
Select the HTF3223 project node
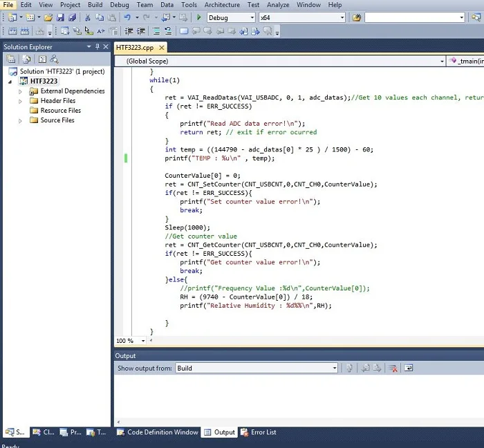(x=44, y=82)
